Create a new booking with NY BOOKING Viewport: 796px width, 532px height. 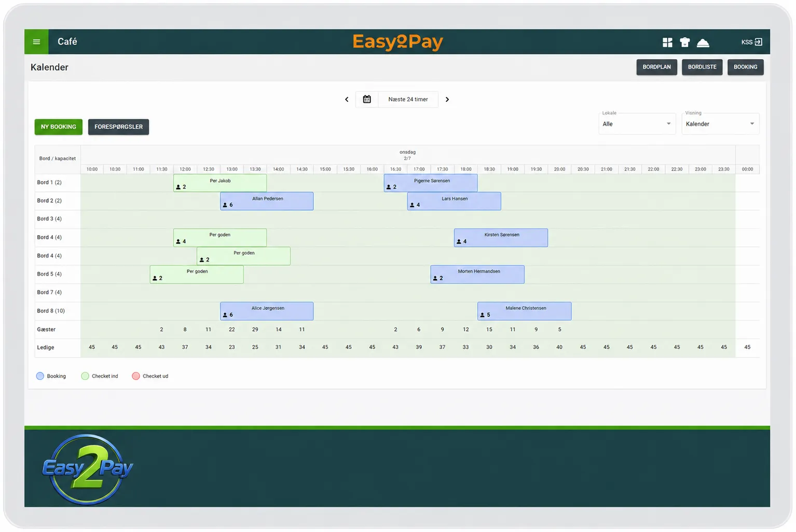point(59,127)
